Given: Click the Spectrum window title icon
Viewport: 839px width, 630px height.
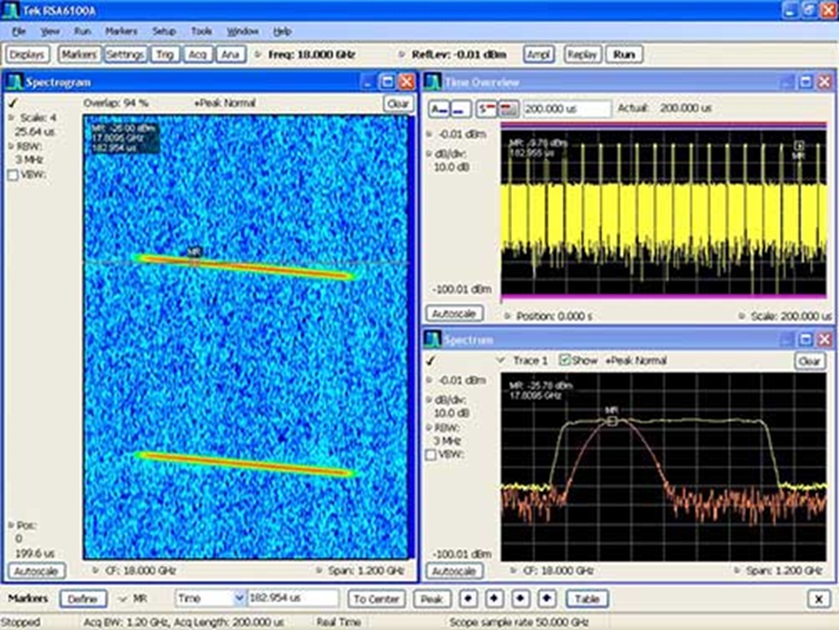Looking at the screenshot, I should pos(433,339).
